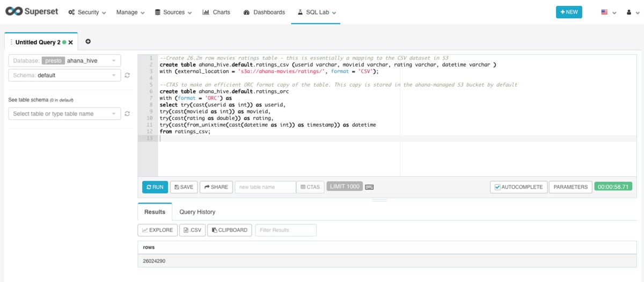Run the query

coord(155,187)
